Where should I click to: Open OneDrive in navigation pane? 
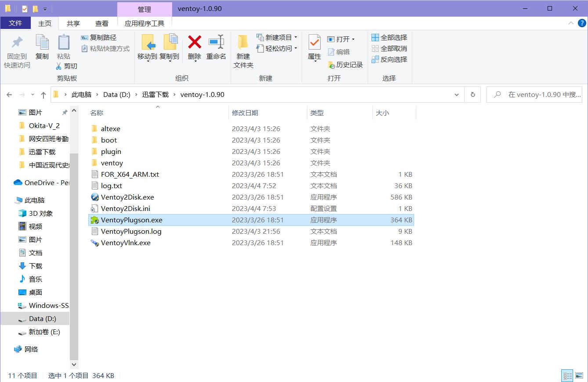41,183
